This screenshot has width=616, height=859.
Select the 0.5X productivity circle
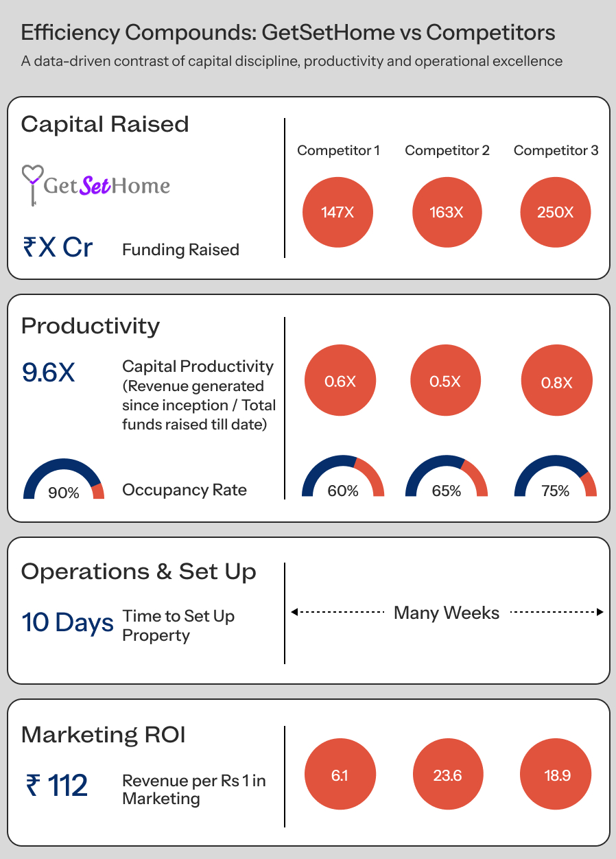[x=445, y=381]
